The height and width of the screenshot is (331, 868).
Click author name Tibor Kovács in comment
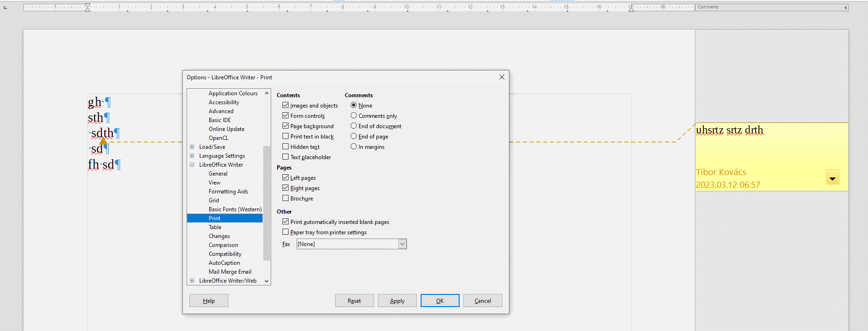click(721, 172)
